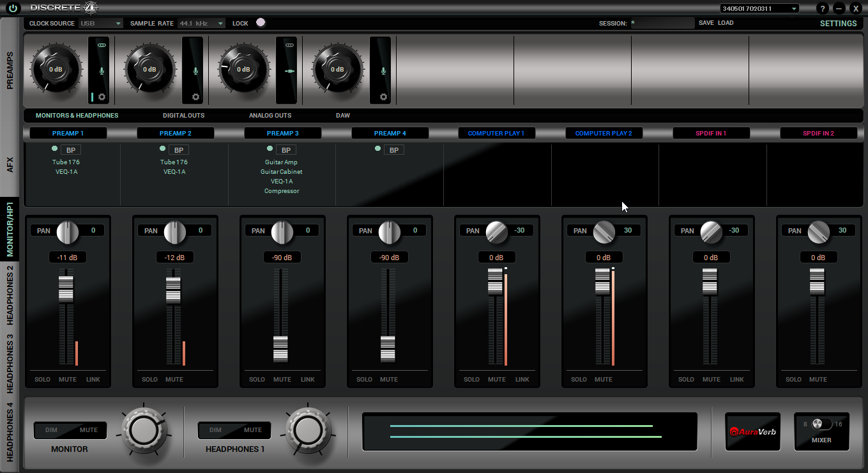
Task: Click SPDIF In 1 pan knob
Action: [x=711, y=231]
